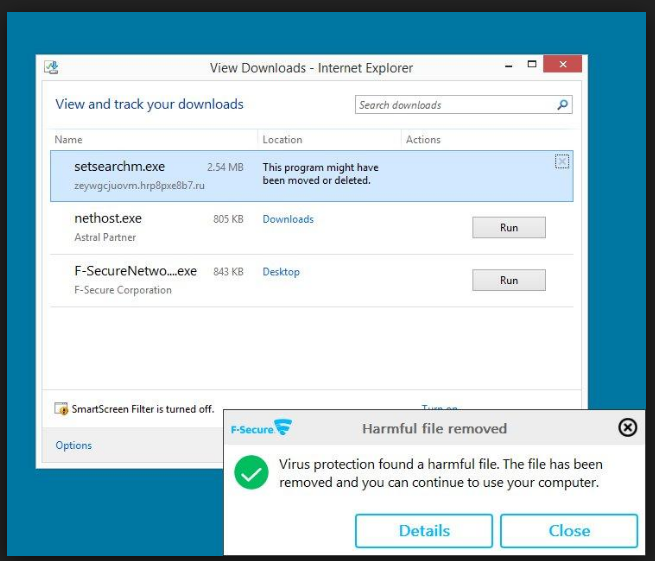Click the Name column header

pyautogui.click(x=69, y=140)
